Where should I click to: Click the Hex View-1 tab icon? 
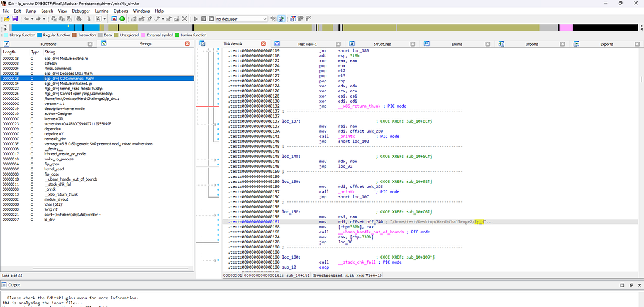pyautogui.click(x=277, y=43)
